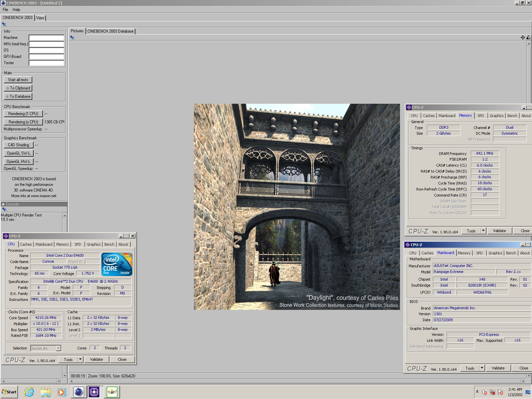Image resolution: width=532 pixels, height=399 pixels.
Task: Switch to the View tab in CINEBENCH
Action: [x=40, y=18]
